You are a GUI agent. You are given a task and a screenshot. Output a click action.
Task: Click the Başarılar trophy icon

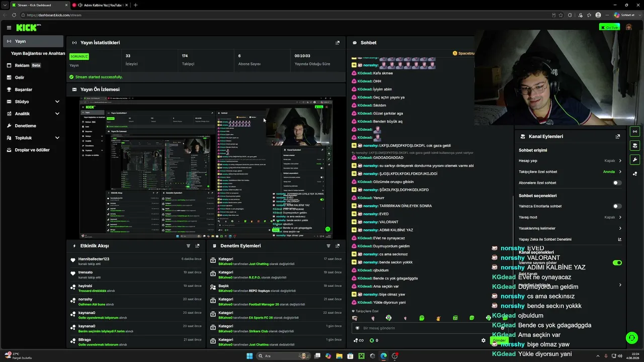click(9, 89)
